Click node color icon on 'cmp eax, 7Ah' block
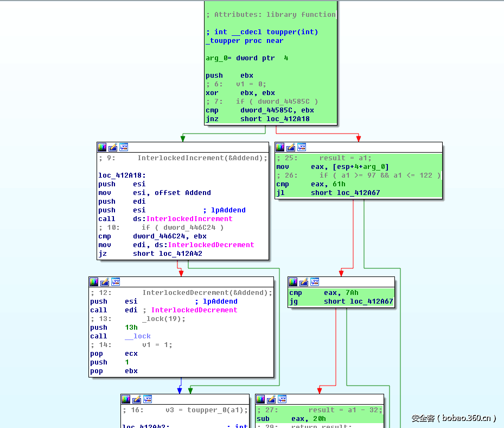 point(293,282)
